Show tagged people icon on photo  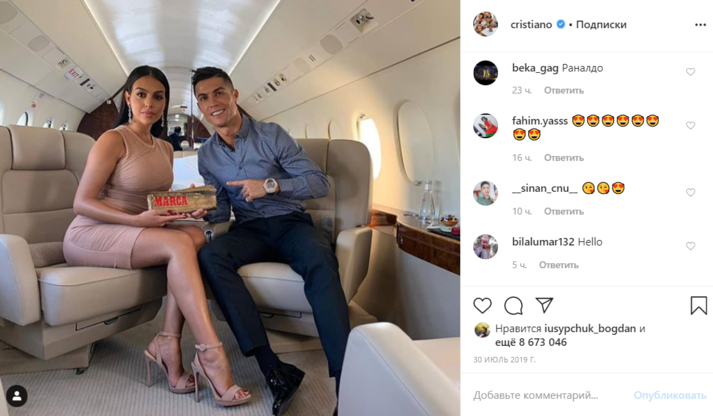(17, 396)
